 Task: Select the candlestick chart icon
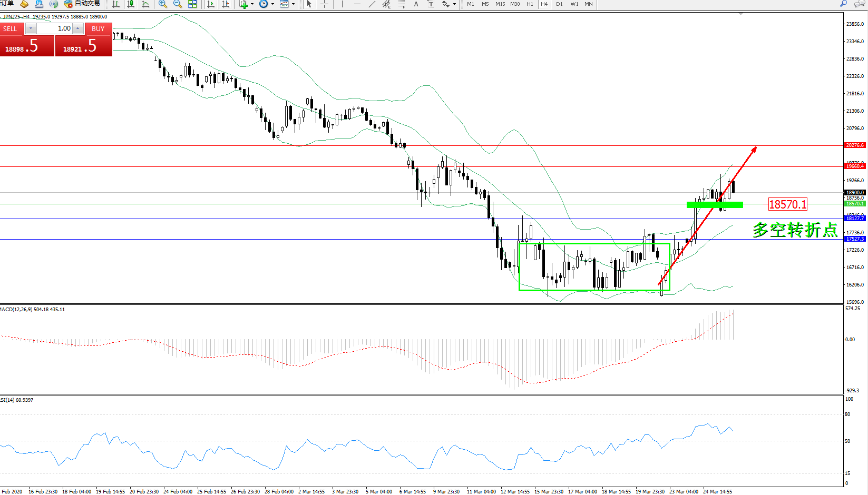tap(131, 4)
